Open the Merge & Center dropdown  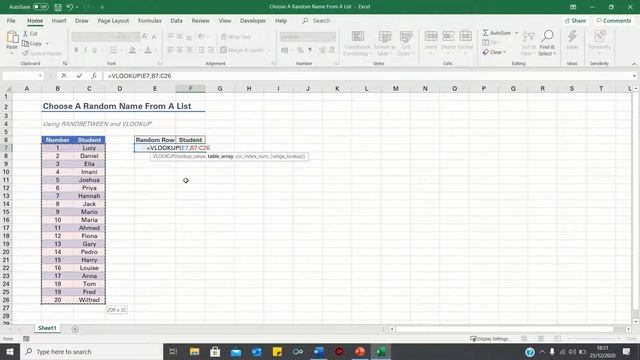(x=269, y=50)
